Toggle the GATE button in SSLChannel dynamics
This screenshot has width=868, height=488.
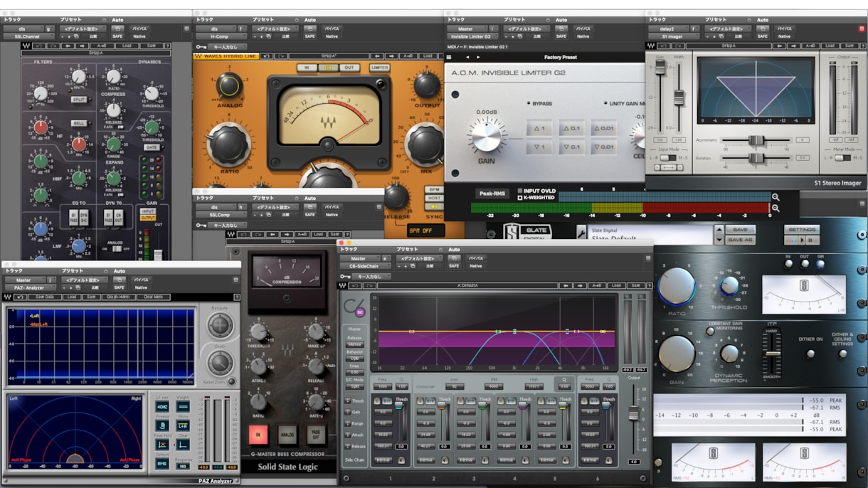point(152,147)
